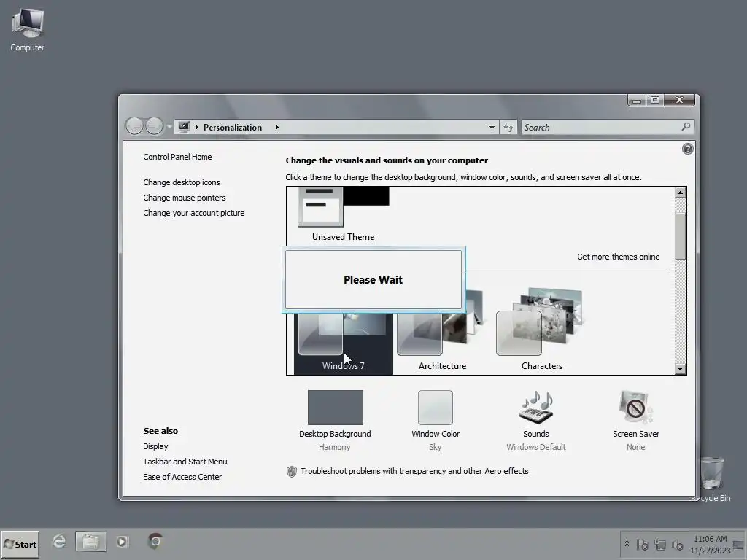Viewport: 747px width, 560px height.
Task: Open the Start menu
Action: click(20, 544)
